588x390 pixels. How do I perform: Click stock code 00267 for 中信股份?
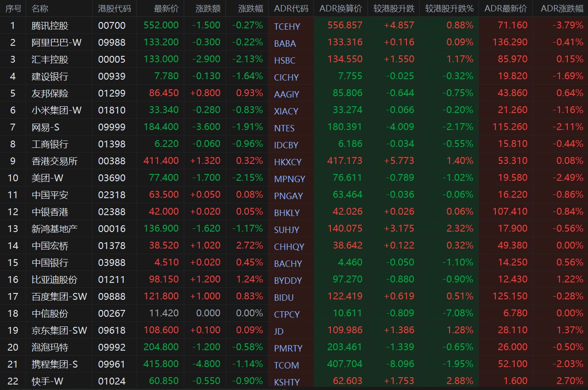(112, 314)
